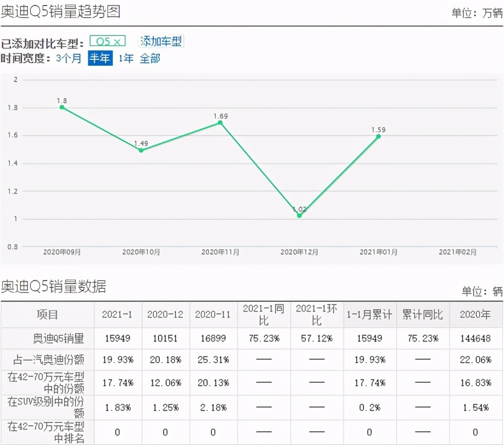This screenshot has width=504, height=445.
Task: Click the 在42-70万元车型中排名 row label
Action: (x=46, y=432)
